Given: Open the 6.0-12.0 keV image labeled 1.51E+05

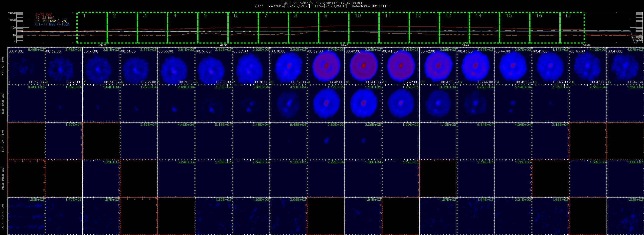Looking at the screenshot, I should point(363,103).
